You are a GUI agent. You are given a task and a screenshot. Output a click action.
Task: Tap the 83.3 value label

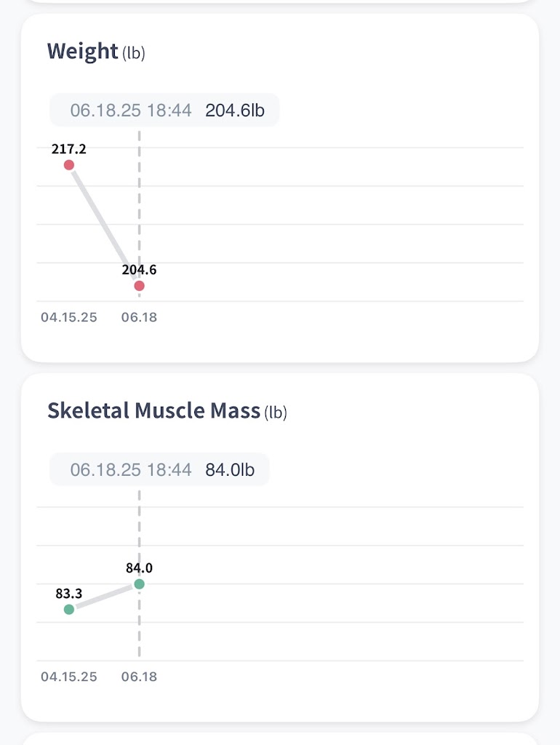click(x=69, y=593)
